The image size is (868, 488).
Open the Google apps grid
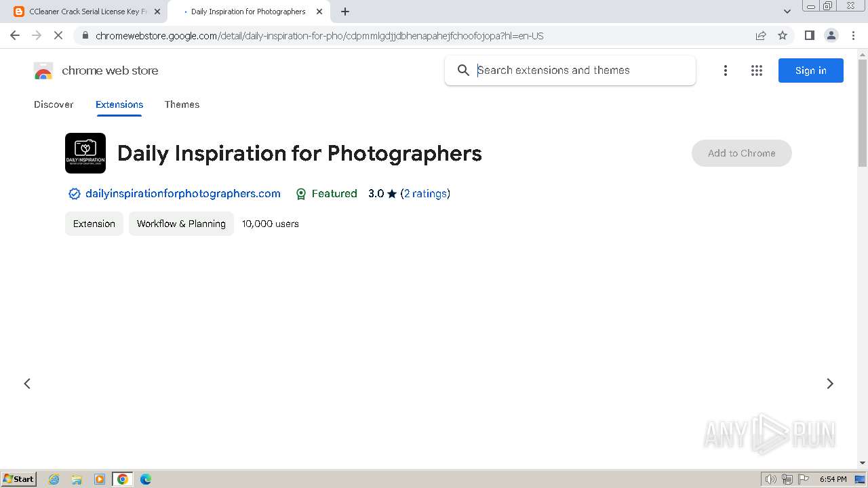757,70
